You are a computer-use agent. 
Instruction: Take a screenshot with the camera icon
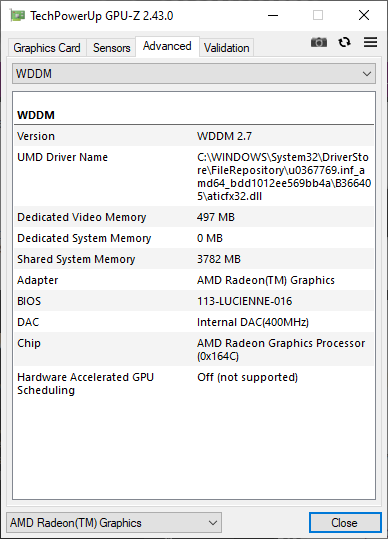[x=319, y=42]
